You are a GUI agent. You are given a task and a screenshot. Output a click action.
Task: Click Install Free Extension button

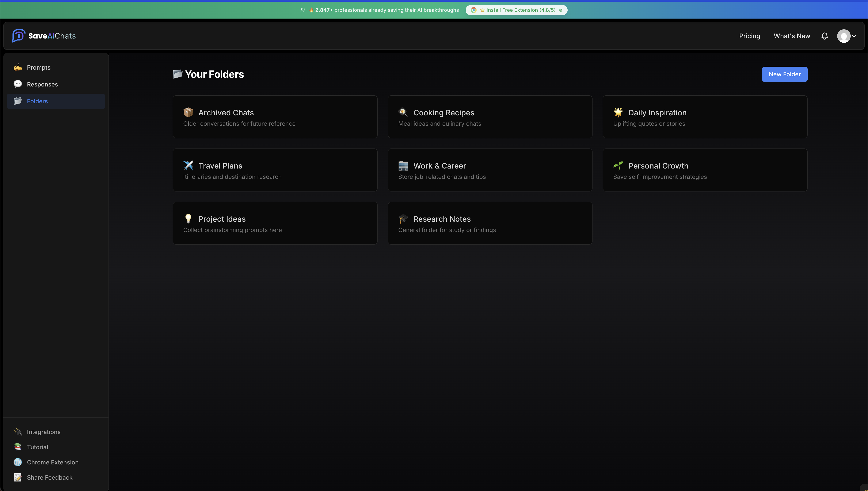click(x=516, y=10)
